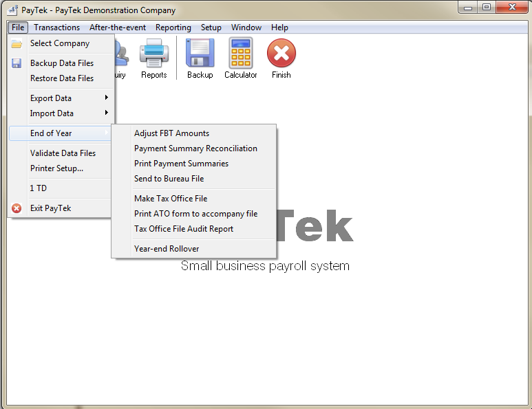Select Adjust FBT Amounts
532x409 pixels.
tap(193, 133)
